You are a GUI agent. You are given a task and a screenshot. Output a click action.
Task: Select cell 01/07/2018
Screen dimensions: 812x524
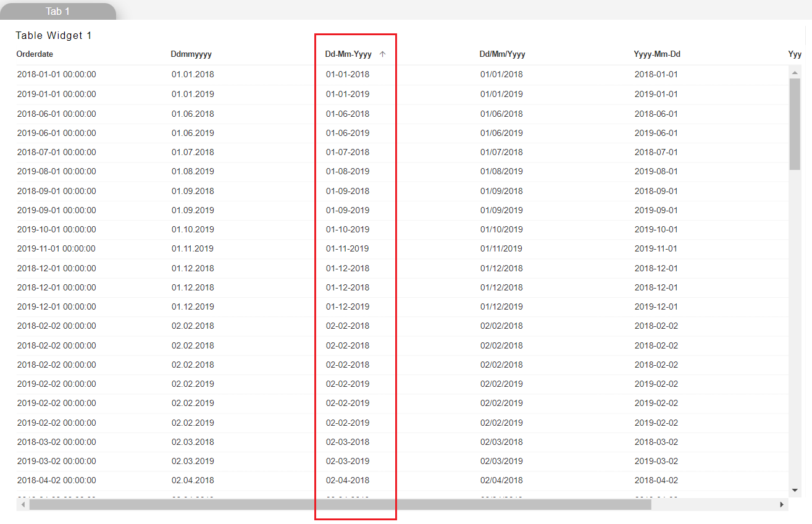click(501, 153)
